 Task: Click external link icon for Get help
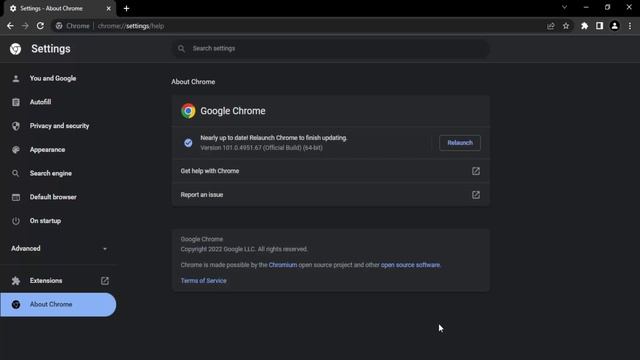(x=476, y=171)
